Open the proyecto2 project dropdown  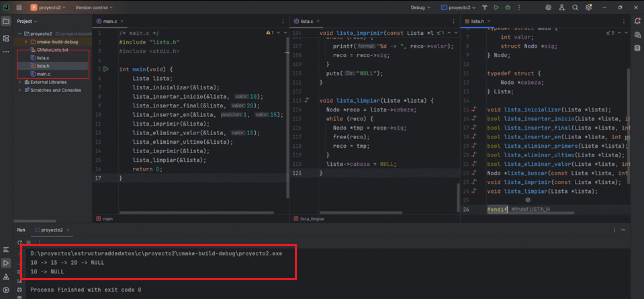(49, 7)
